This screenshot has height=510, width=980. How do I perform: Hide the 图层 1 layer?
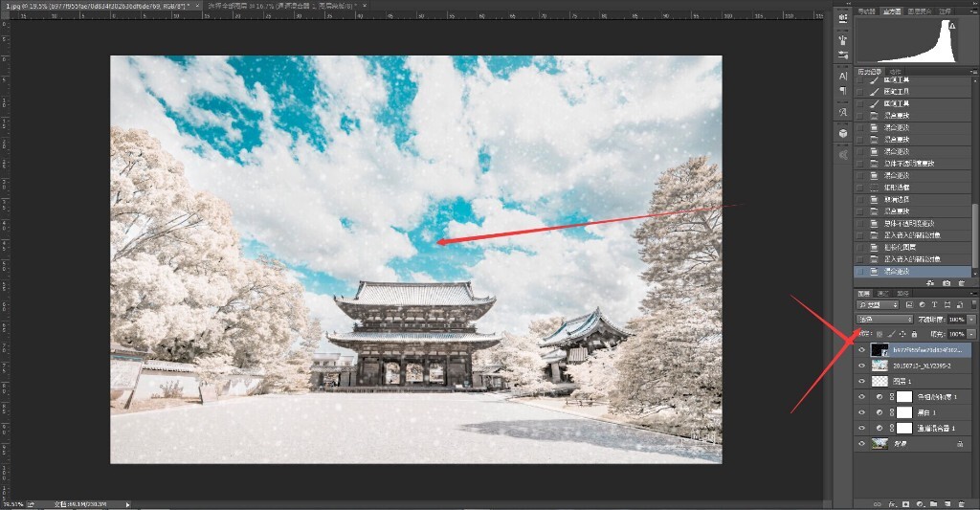coord(862,381)
